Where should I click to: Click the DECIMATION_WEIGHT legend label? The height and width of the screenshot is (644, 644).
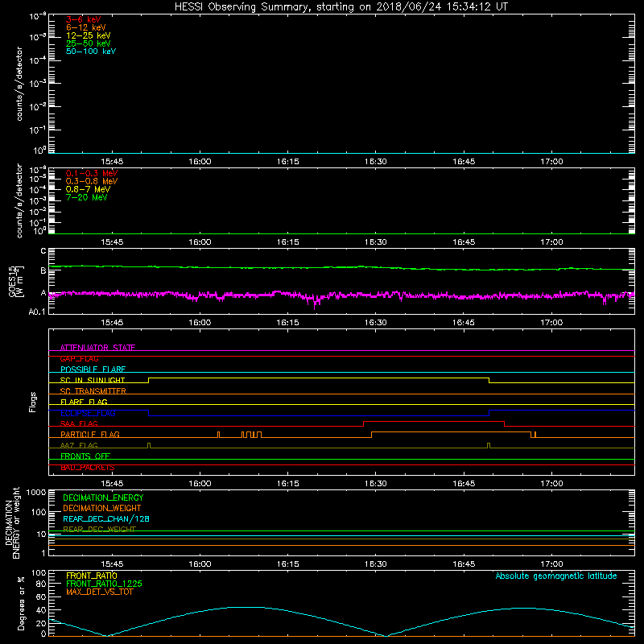coord(102,508)
